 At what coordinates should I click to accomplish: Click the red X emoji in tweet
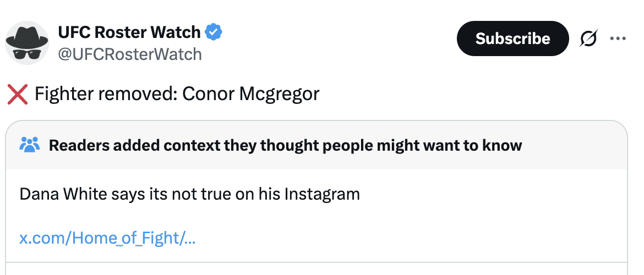(x=18, y=94)
